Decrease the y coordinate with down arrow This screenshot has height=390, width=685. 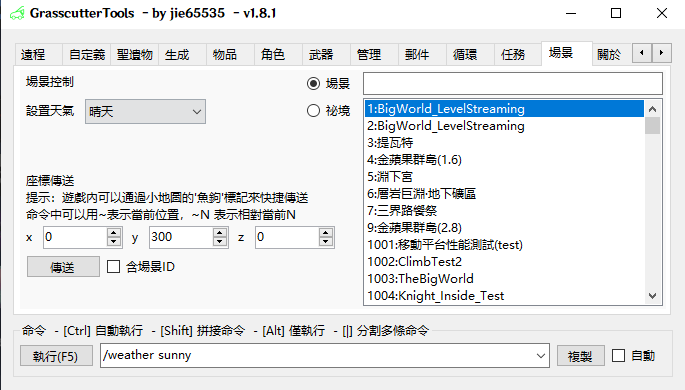pyautogui.click(x=220, y=242)
